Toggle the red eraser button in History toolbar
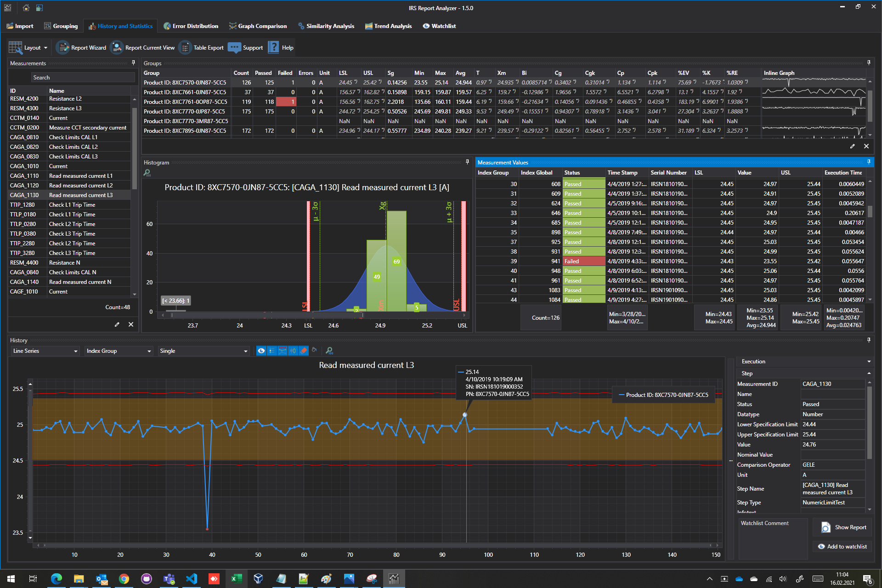 pyautogui.click(x=304, y=351)
